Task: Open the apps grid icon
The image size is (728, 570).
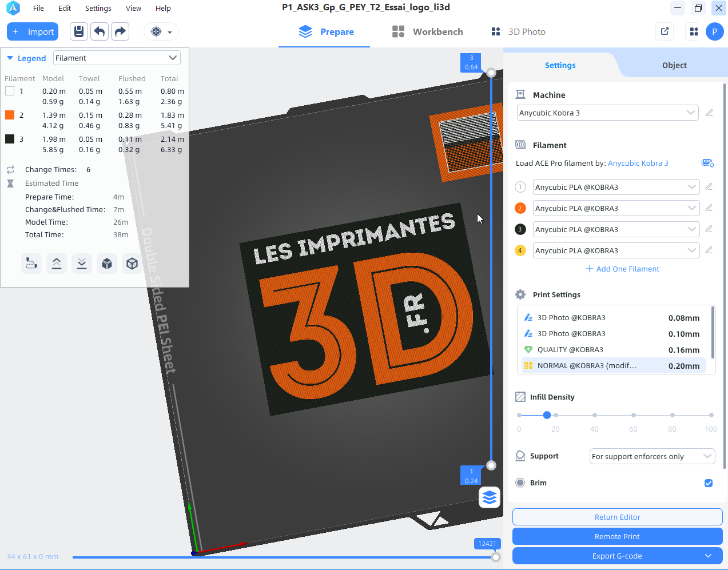Action: (694, 31)
